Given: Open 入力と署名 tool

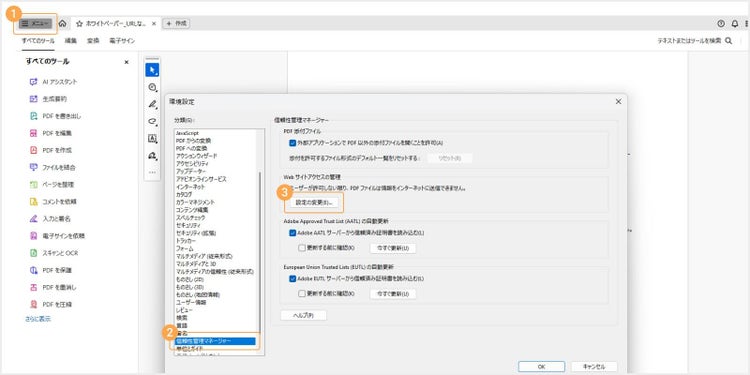Looking at the screenshot, I should click(50, 219).
